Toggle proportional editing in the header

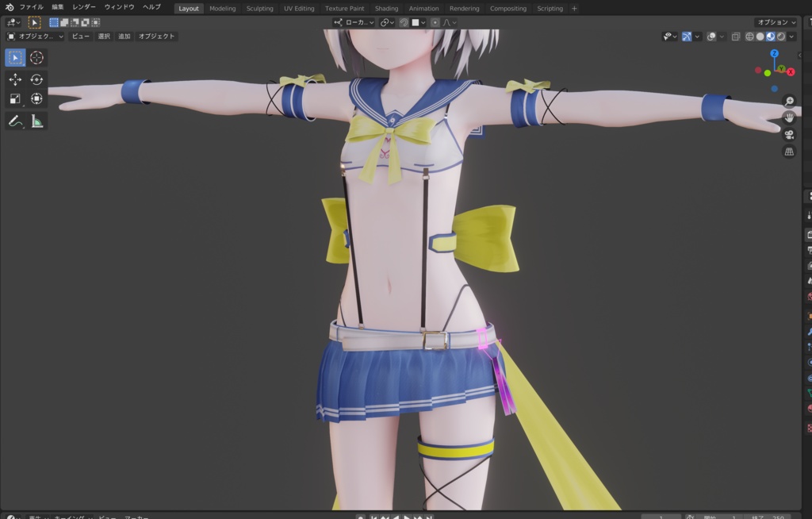(x=435, y=23)
